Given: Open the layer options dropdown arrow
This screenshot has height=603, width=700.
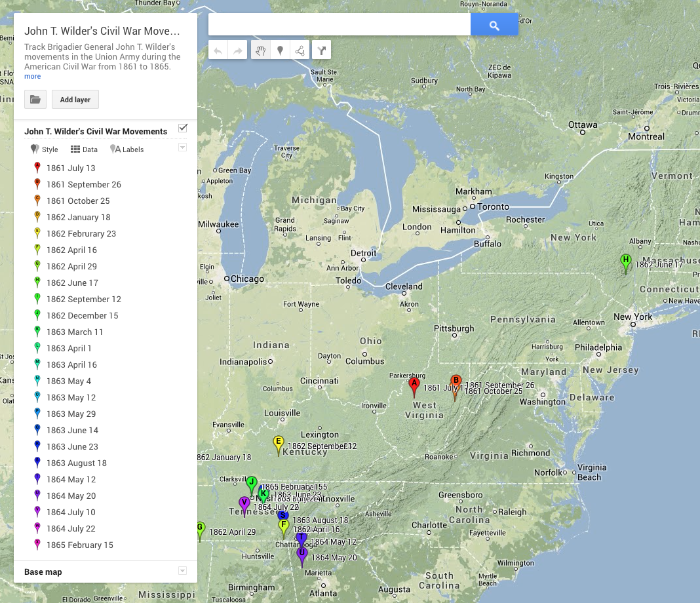Looking at the screenshot, I should [183, 147].
